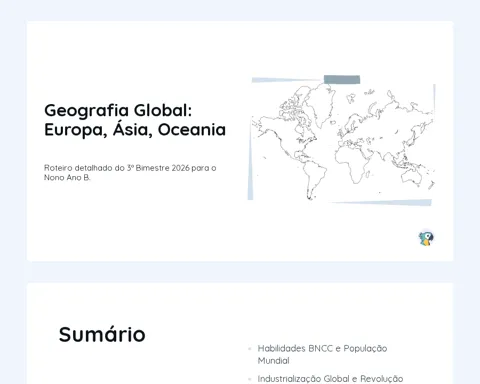This screenshot has height=384, width=480.
Task: Open Industrialização Global e Revolução entry
Action: tap(330, 379)
